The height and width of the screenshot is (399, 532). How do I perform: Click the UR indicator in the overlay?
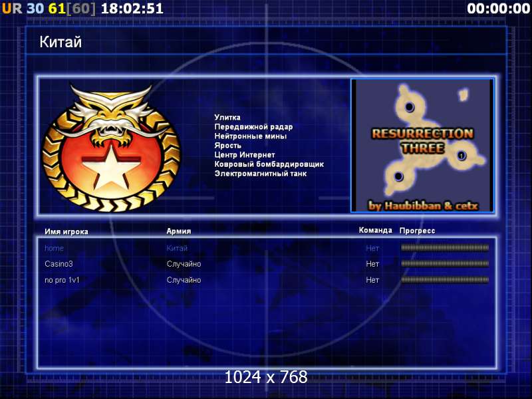pos(12,8)
